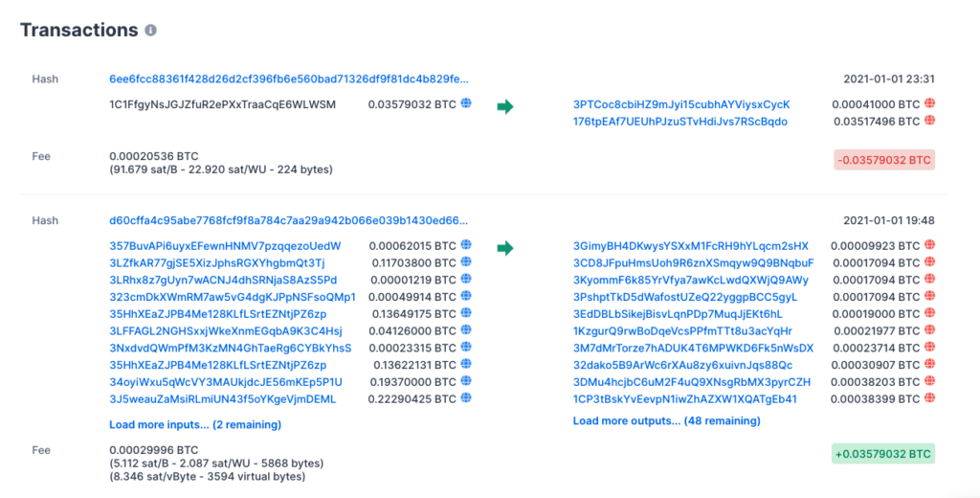Click the Transactions heading
Screen dimensions: 980x498
(79, 30)
